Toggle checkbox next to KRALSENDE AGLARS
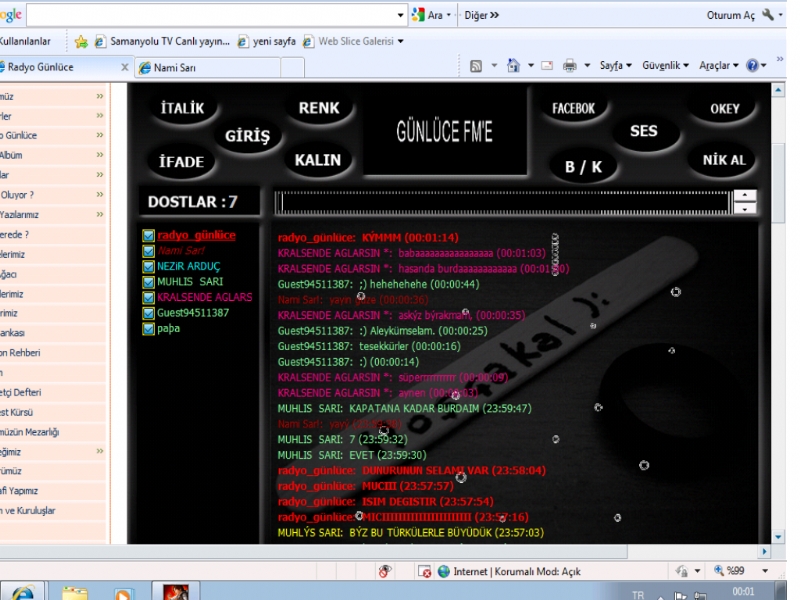Image resolution: width=800 pixels, height=600 pixels. (x=148, y=297)
